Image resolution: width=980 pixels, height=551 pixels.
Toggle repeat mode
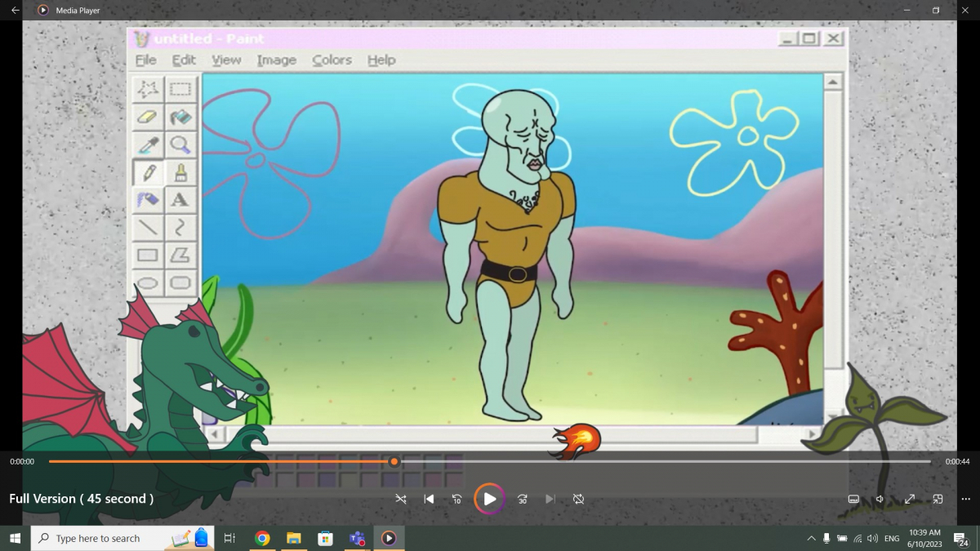(x=578, y=499)
